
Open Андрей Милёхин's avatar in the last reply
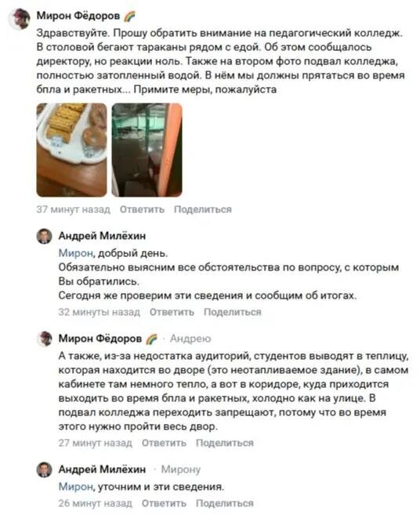tap(45, 469)
